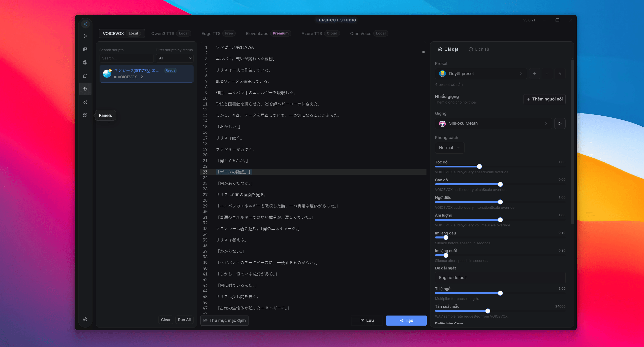Expand the Duyệt preset selector
The width and height of the screenshot is (644, 347).
pyautogui.click(x=481, y=74)
